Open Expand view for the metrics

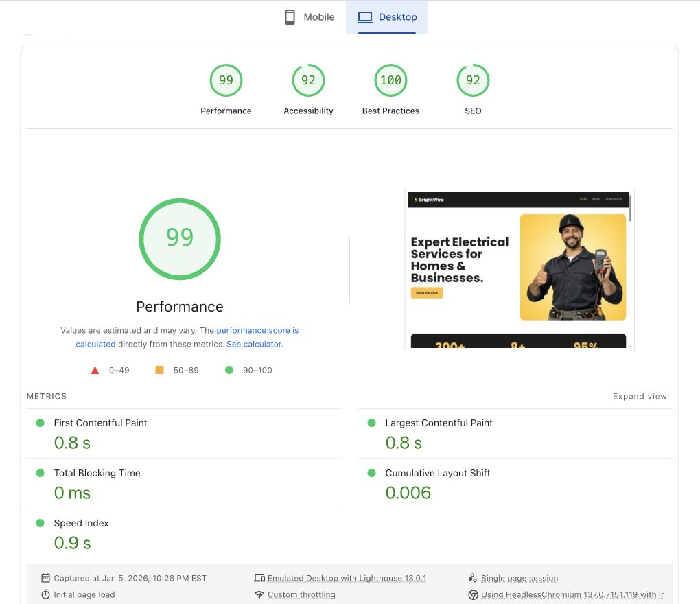pos(640,396)
